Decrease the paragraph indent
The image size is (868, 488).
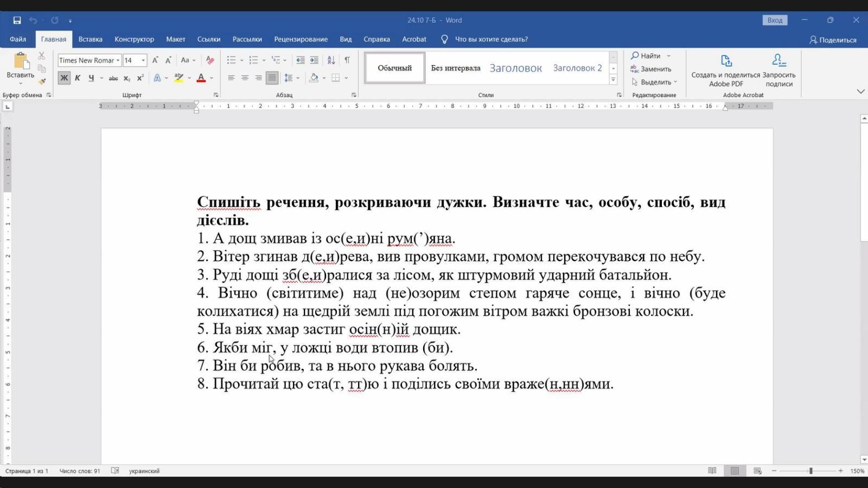point(300,60)
